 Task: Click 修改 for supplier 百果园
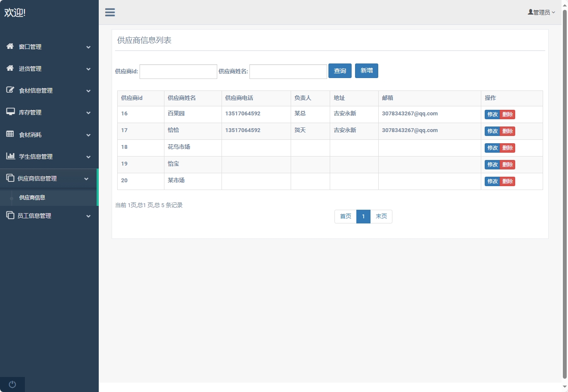492,115
